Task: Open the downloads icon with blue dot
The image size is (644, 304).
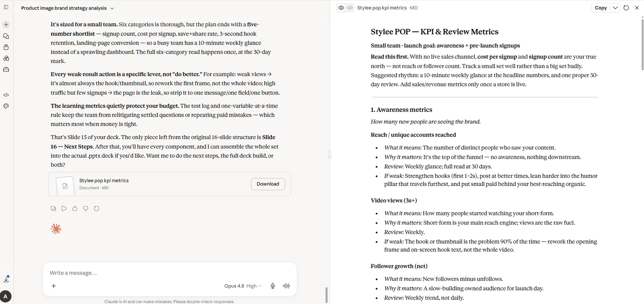Action: tap(6, 279)
